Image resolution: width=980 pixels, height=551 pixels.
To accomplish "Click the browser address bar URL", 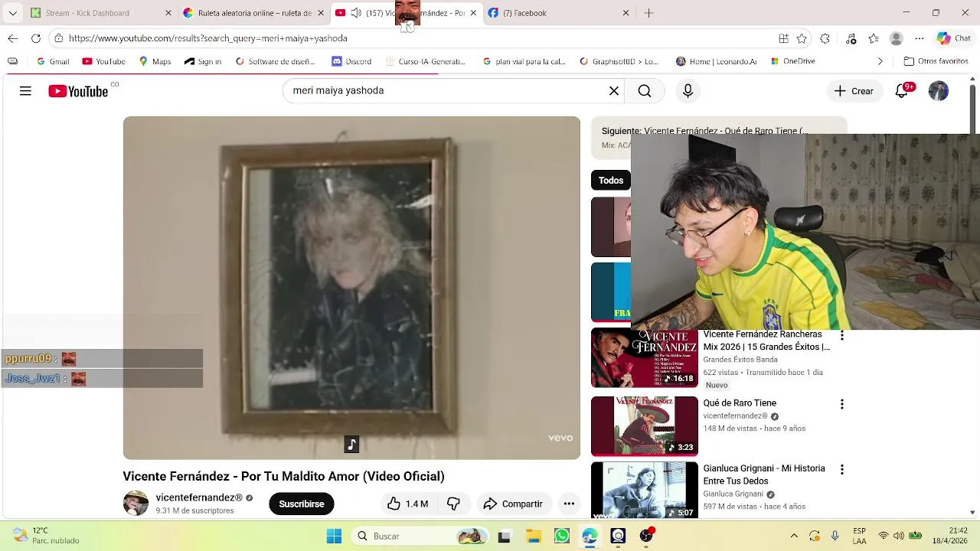I will point(208,38).
